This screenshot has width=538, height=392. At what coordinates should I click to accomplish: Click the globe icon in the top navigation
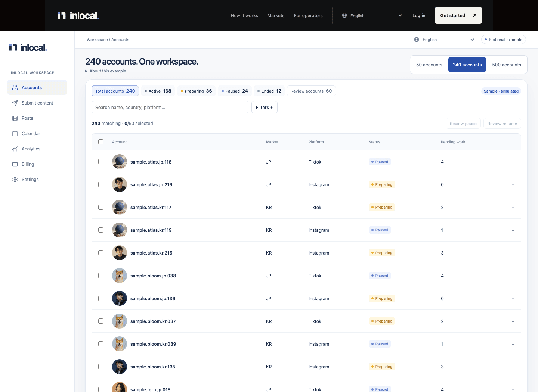tap(344, 15)
